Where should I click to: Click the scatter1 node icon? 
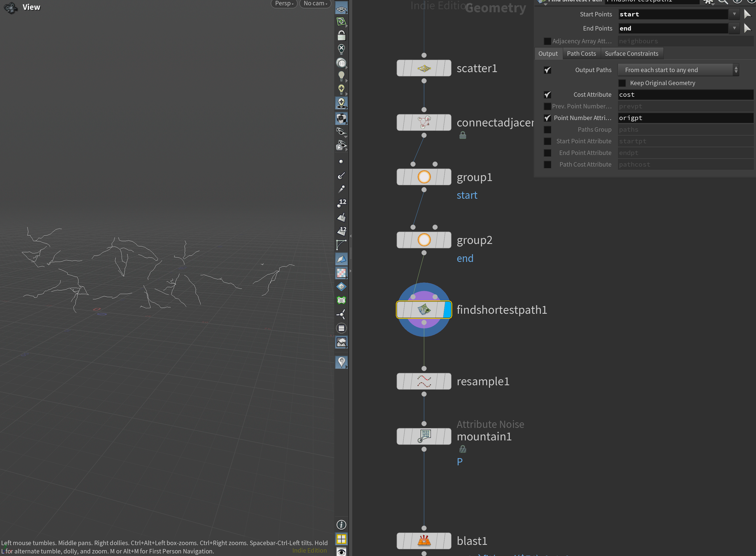(x=424, y=69)
